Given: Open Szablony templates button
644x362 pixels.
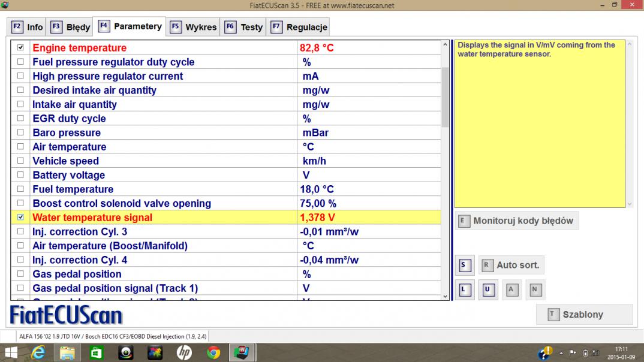Looking at the screenshot, I should [x=583, y=314].
